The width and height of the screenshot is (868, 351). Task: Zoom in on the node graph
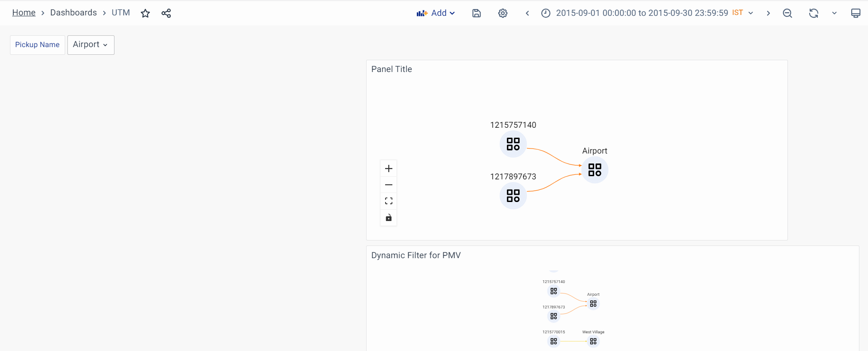(388, 169)
